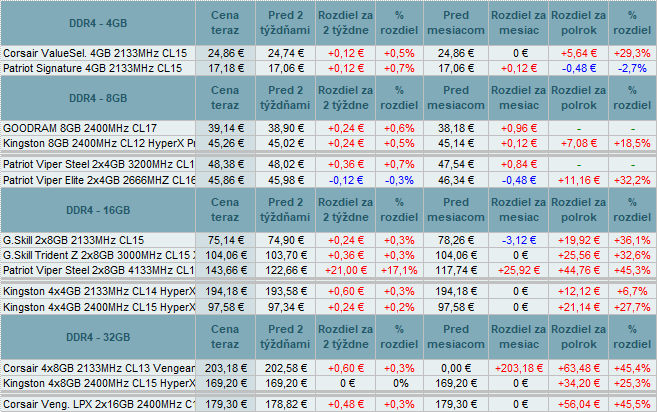Select the '24,74 €' price cell
Image resolution: width=657 pixels, height=412 pixels.
[285, 53]
